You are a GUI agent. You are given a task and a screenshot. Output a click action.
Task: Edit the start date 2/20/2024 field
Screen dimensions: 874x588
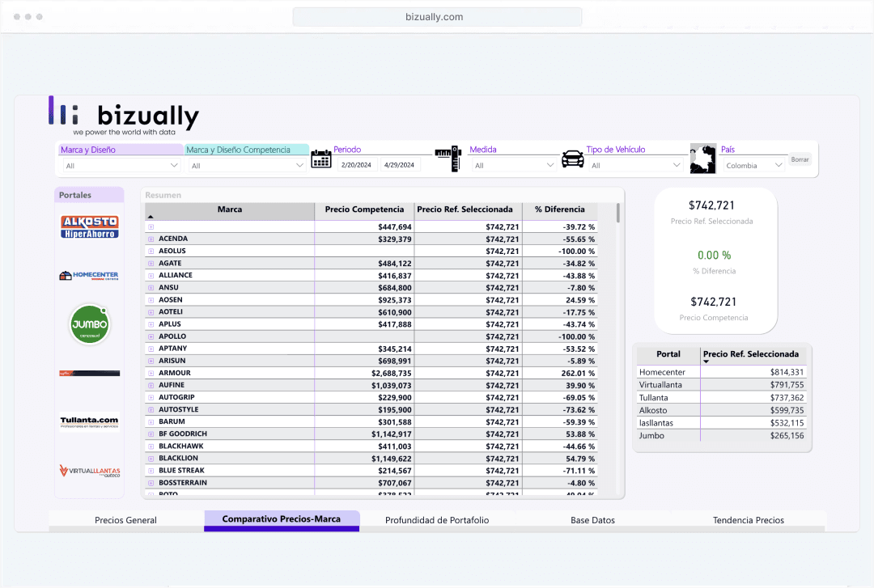pyautogui.click(x=356, y=165)
